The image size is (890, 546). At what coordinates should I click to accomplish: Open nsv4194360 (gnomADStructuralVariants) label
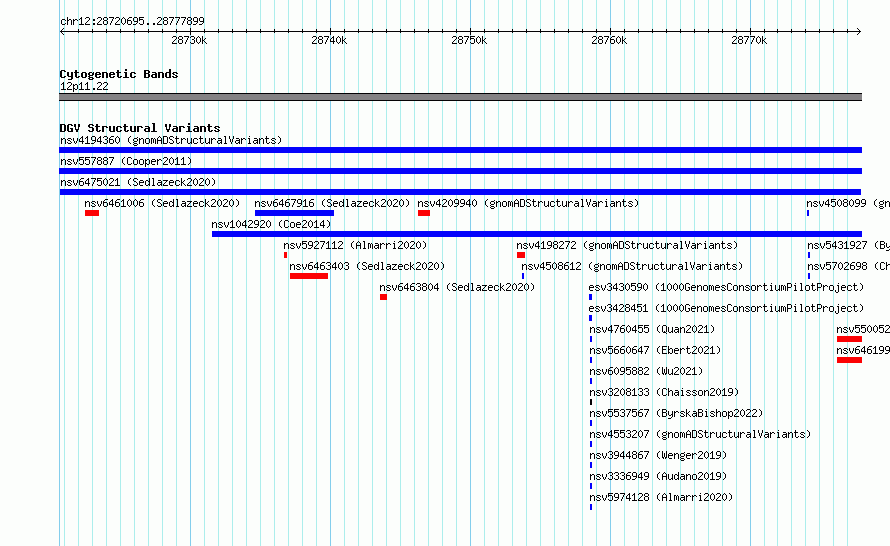[x=171, y=140]
